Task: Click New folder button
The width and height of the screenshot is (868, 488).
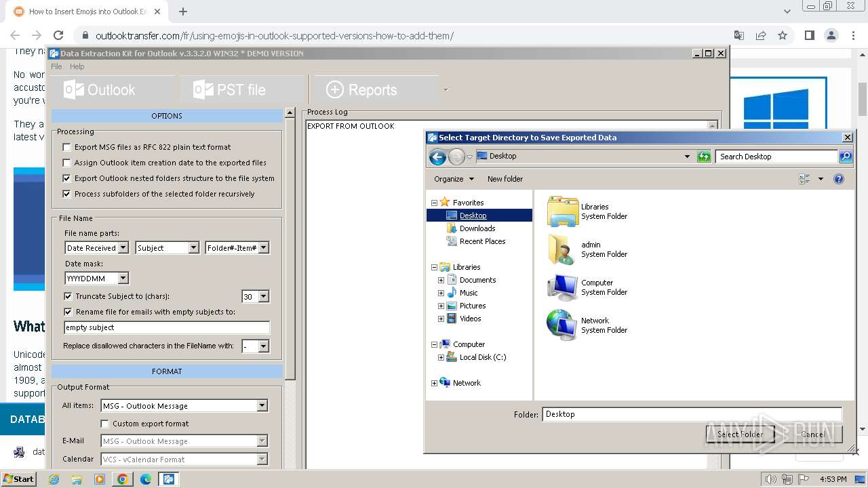Action: click(x=505, y=179)
